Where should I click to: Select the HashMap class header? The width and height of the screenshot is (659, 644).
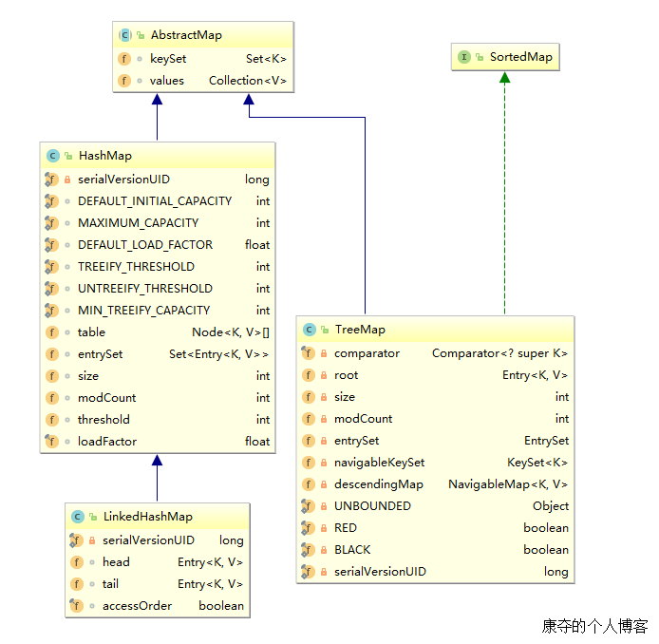(x=104, y=156)
